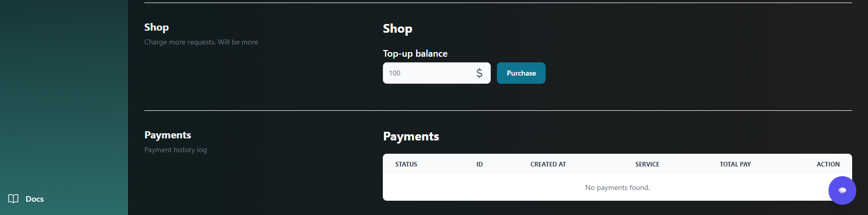The width and height of the screenshot is (868, 215).
Task: Click the 'No payments found.' message
Action: coord(617,187)
